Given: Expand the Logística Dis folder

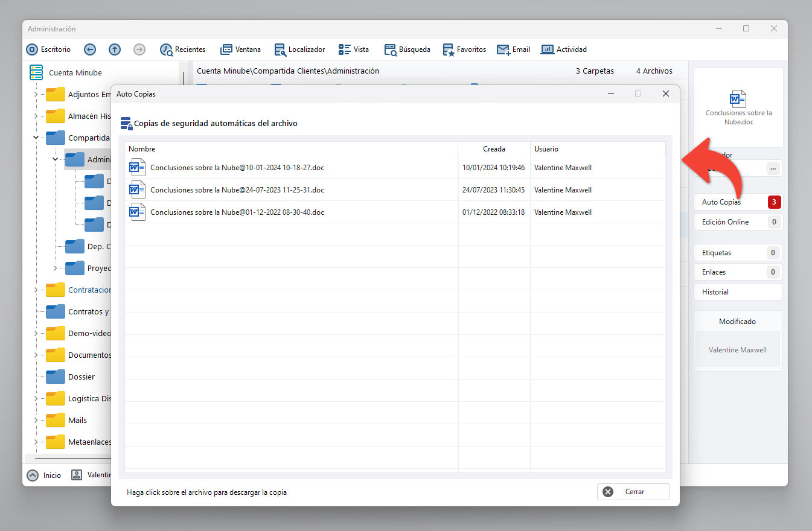Looking at the screenshot, I should tap(36, 399).
